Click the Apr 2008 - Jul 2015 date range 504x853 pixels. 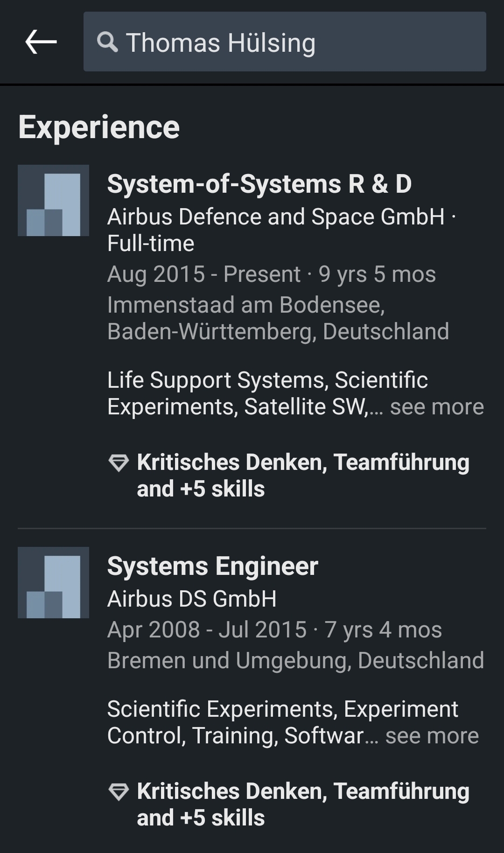[x=207, y=630]
